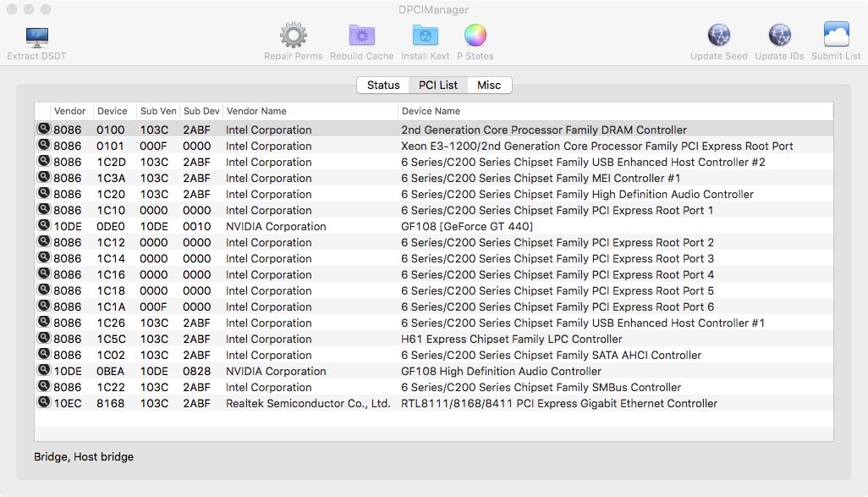Select the device ID 8168 cell

point(111,403)
